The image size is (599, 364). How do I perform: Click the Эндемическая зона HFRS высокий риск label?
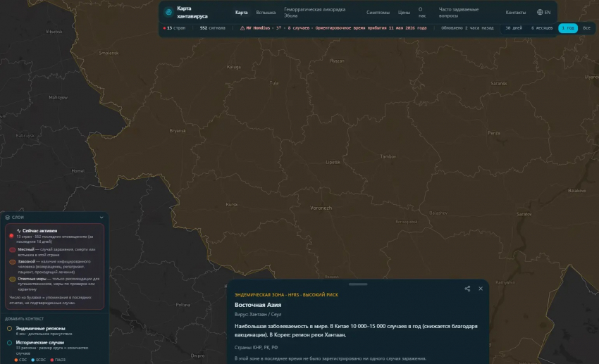click(286, 294)
